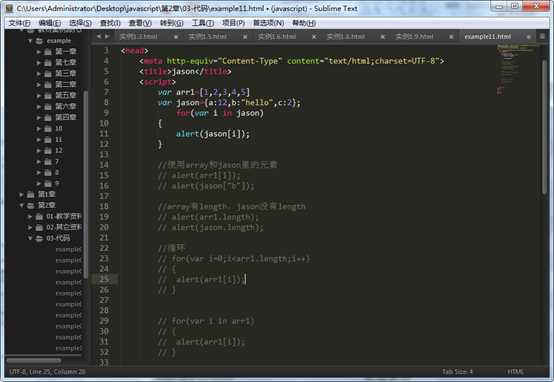Click the editor vertical scrollbar thumb
This screenshot has width=554, height=382.
tap(544, 127)
